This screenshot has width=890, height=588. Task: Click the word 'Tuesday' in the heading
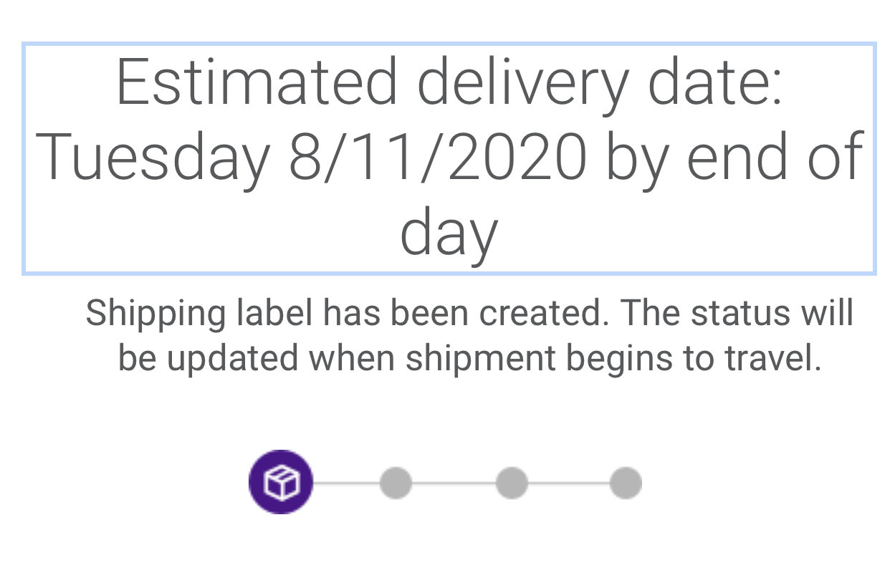click(x=152, y=158)
